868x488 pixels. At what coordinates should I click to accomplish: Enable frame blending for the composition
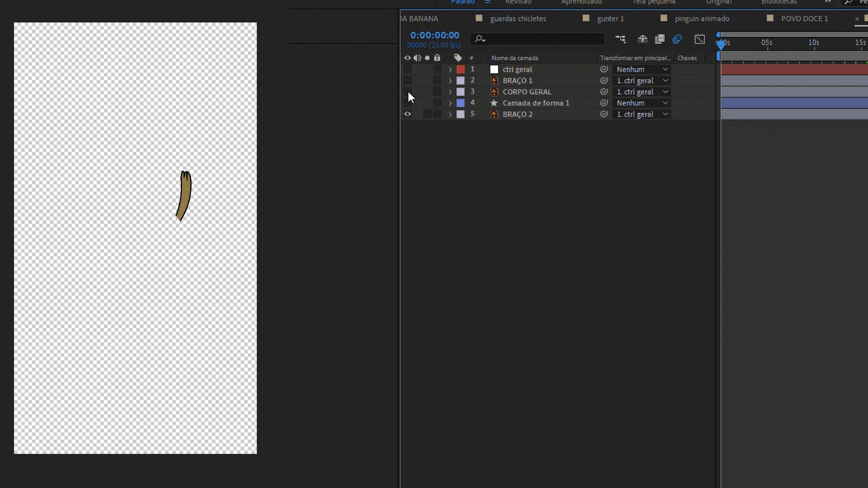pyautogui.click(x=660, y=39)
